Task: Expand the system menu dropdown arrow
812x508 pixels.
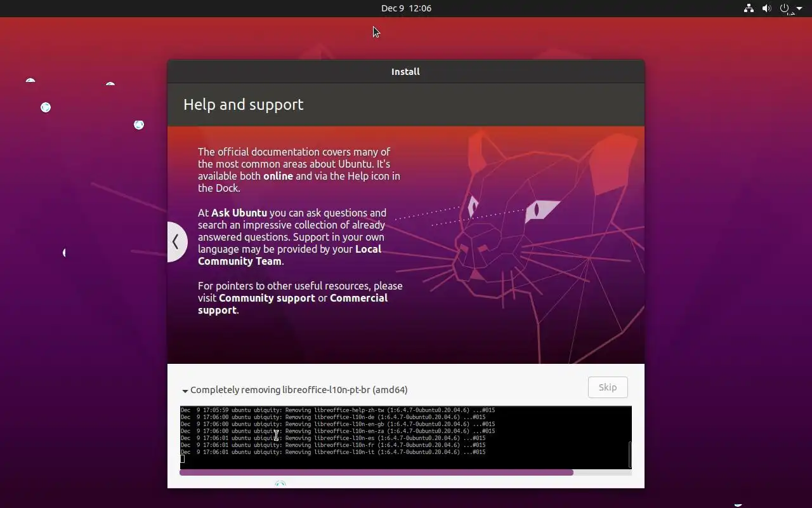Action: point(799,9)
